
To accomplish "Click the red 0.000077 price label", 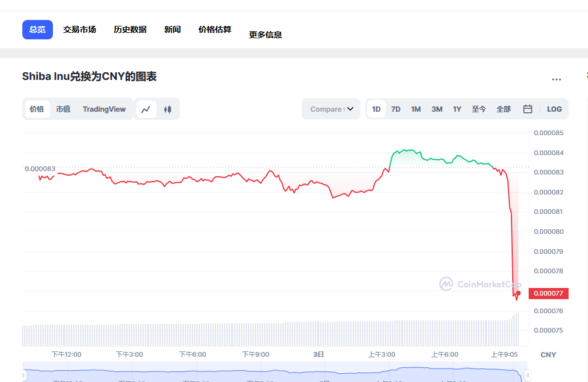I will pos(548,293).
